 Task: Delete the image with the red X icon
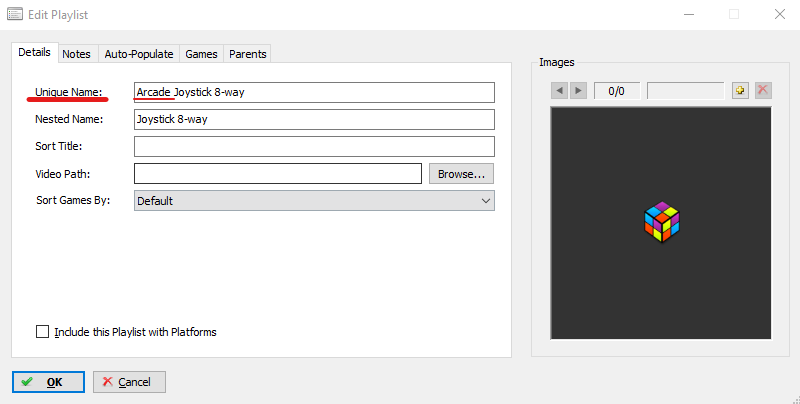[763, 90]
